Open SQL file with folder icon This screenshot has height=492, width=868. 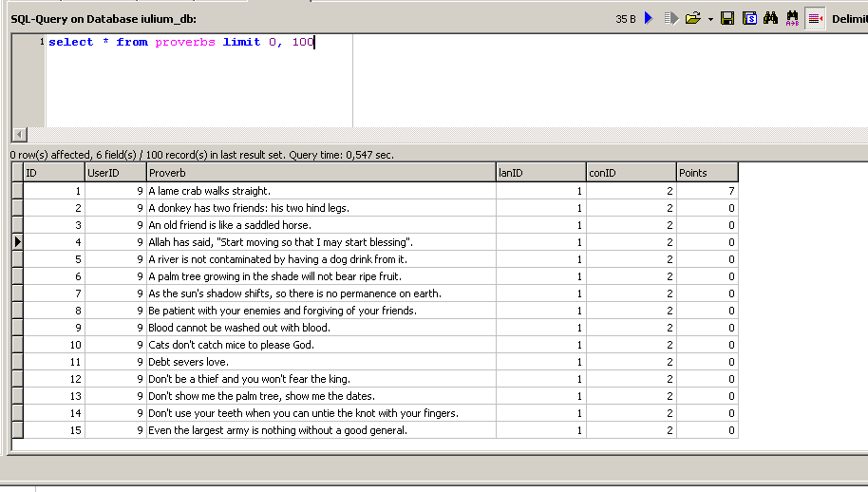tap(693, 18)
